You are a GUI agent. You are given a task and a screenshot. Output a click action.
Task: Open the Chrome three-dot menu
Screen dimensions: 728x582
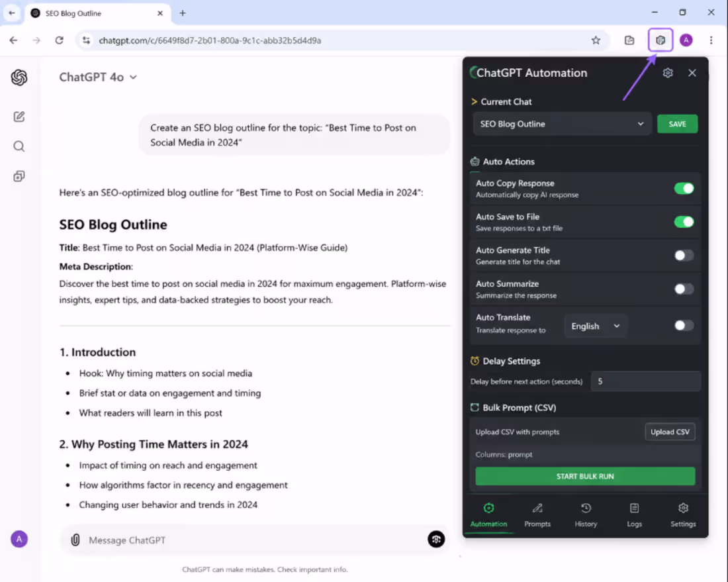(x=711, y=40)
